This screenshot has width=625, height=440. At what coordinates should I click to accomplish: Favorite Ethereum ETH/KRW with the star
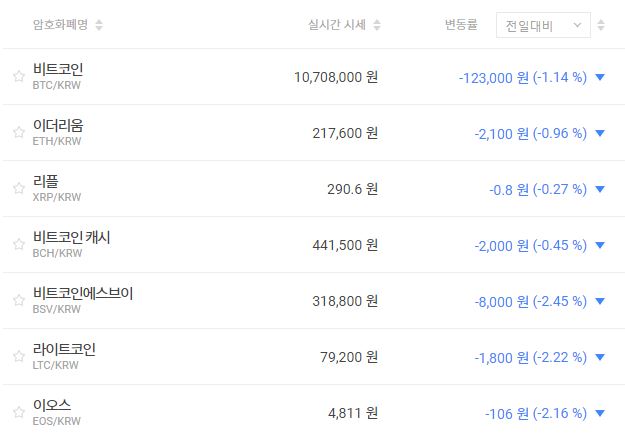18,132
